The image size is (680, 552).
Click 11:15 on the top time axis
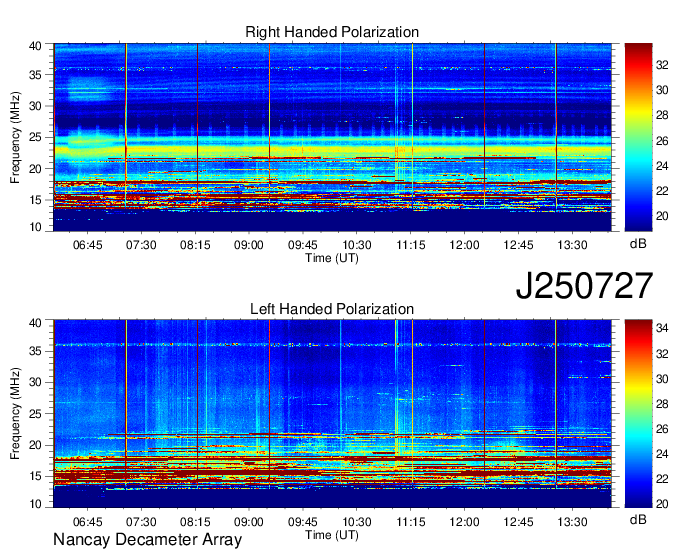[411, 245]
